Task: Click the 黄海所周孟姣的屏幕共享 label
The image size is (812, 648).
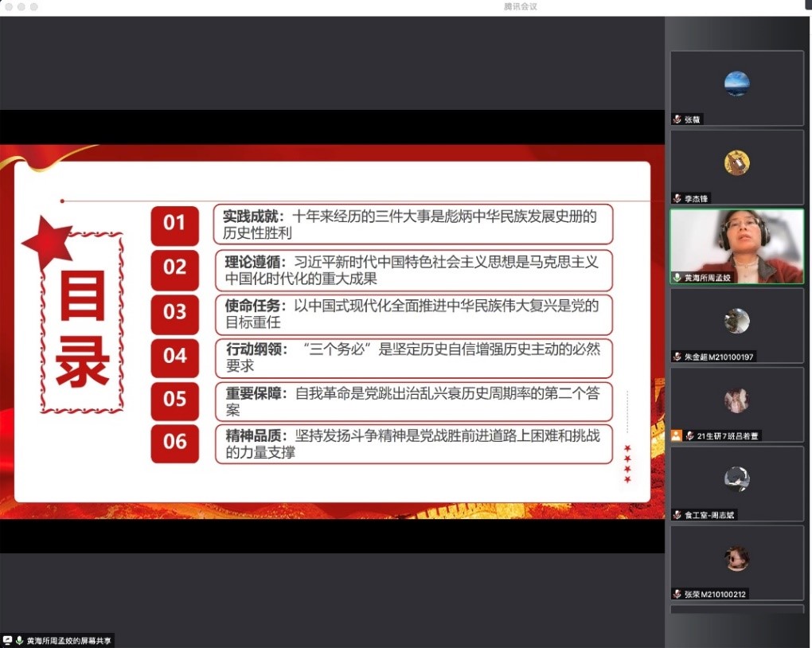Action: point(69,640)
